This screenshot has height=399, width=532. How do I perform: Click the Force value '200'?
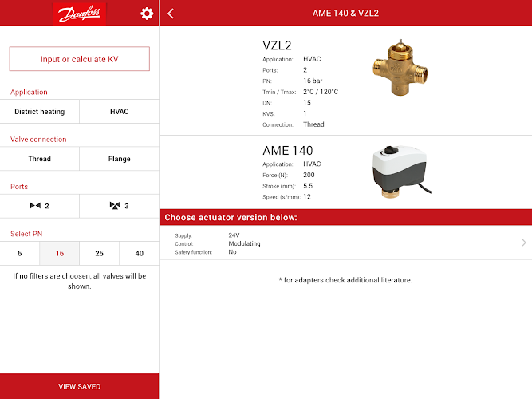click(309, 175)
